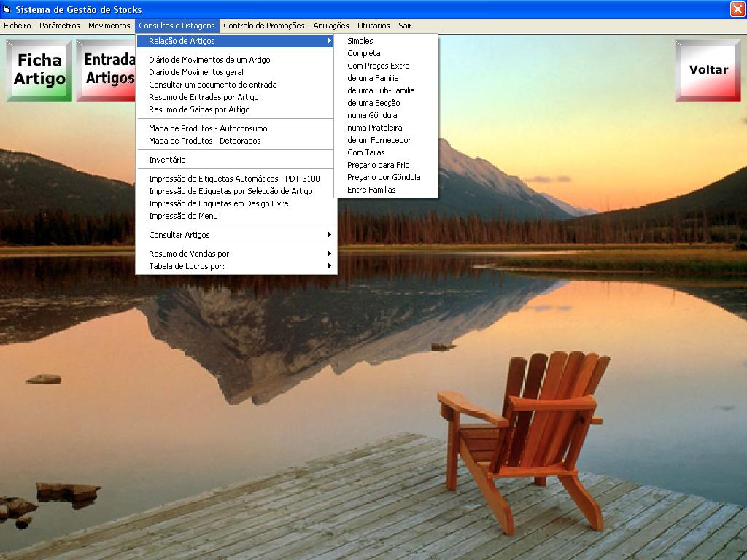Click the Entrada Artigos button
This screenshot has width=747, height=560.
point(107,70)
